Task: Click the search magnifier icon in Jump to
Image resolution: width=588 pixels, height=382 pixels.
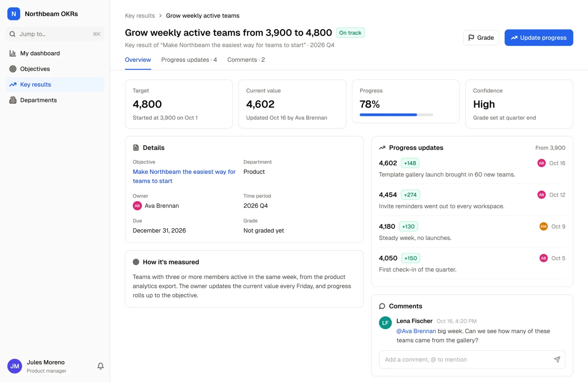Action: click(12, 34)
